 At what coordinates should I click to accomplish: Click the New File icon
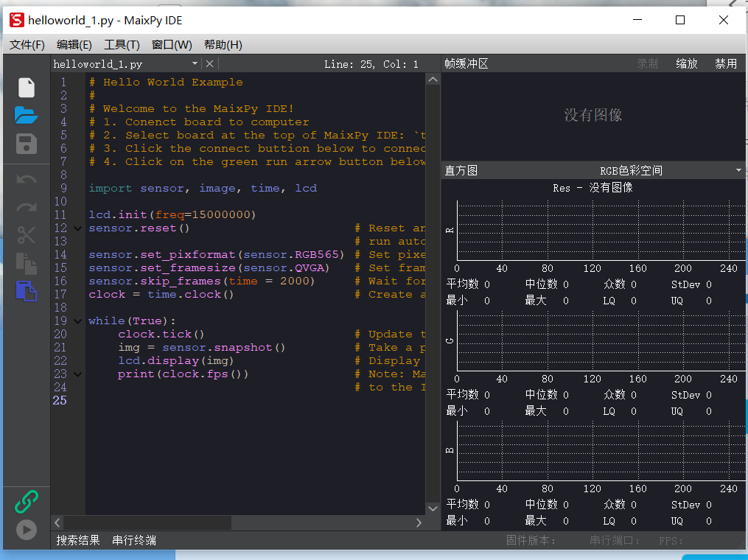pos(27,88)
